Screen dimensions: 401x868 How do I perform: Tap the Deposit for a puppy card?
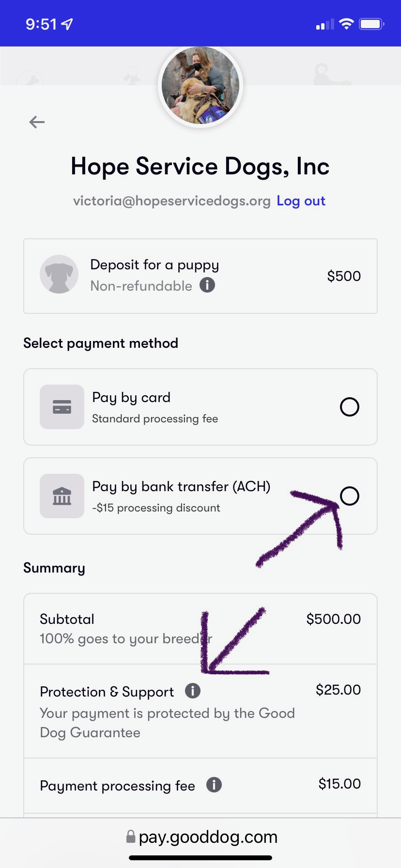200,276
